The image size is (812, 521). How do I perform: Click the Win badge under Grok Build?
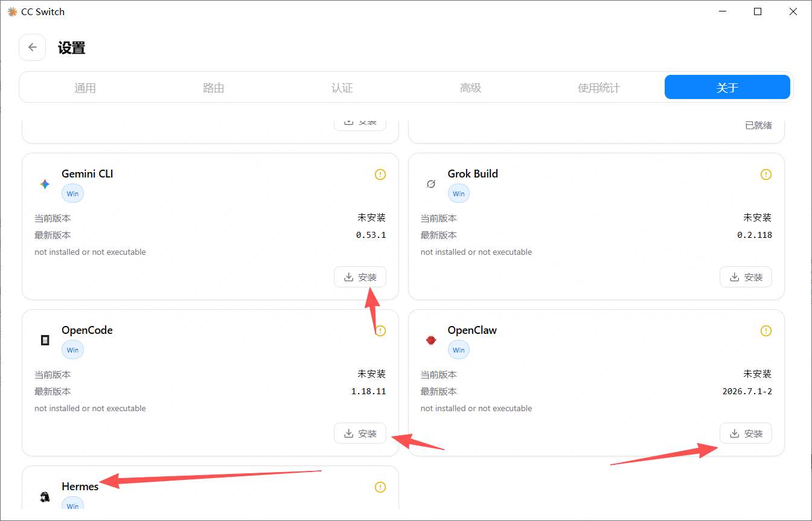459,194
